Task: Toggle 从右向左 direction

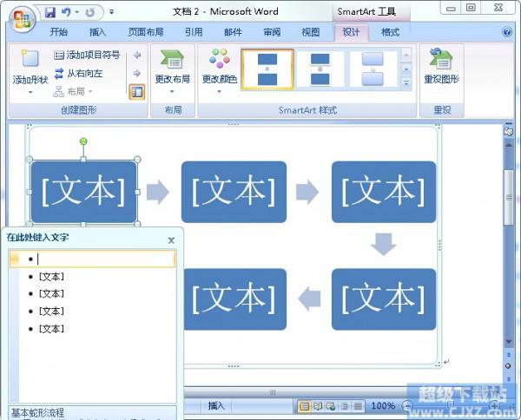Action: (x=78, y=74)
